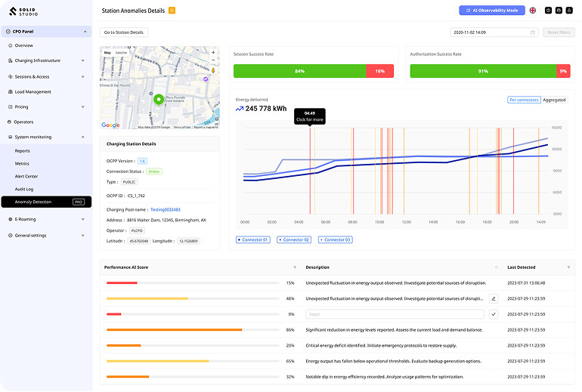Click the Street View pegman icon
The width and height of the screenshot is (582, 392).
[213, 70]
